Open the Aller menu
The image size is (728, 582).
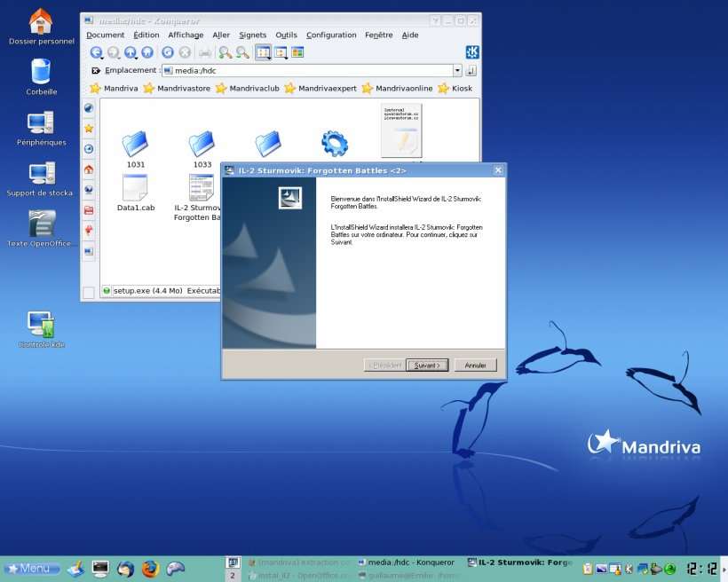click(221, 35)
